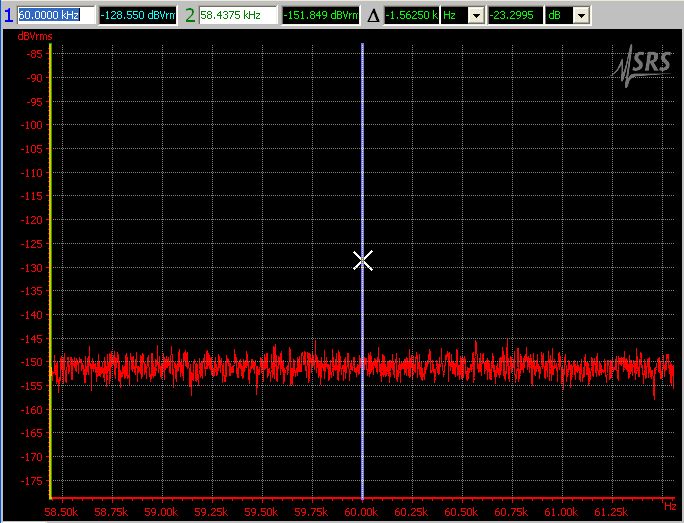684x523 pixels.
Task: Click the -95 Y-axis tick label
Action: 34,102
